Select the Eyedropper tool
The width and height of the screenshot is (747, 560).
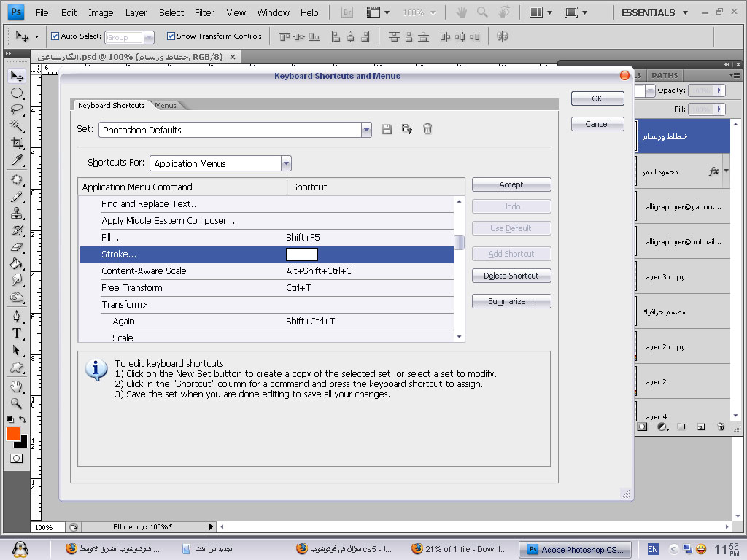click(17, 160)
